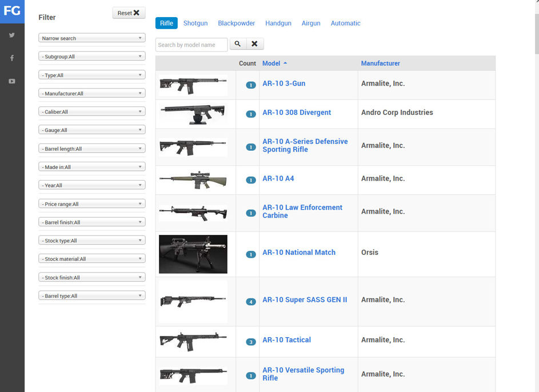Click the AR-10 308 Divergent thumbnail
539x392 pixels.
193,114
